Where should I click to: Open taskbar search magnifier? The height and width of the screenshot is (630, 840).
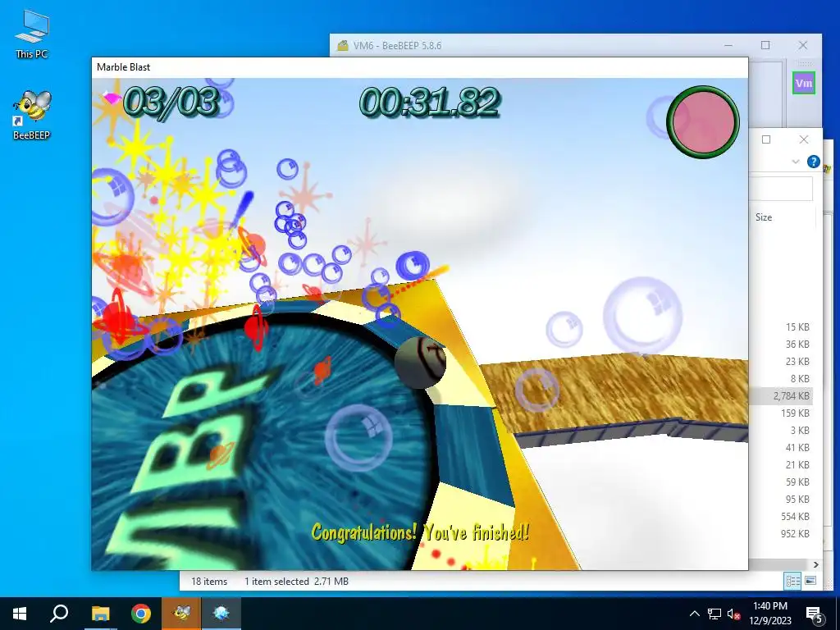59,614
